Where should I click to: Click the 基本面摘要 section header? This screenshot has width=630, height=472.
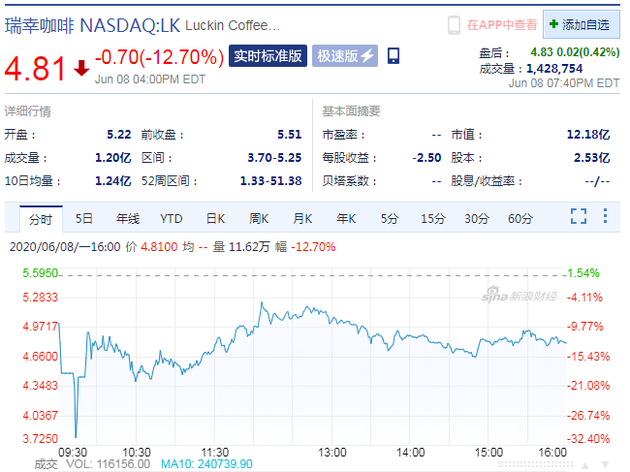(351, 111)
